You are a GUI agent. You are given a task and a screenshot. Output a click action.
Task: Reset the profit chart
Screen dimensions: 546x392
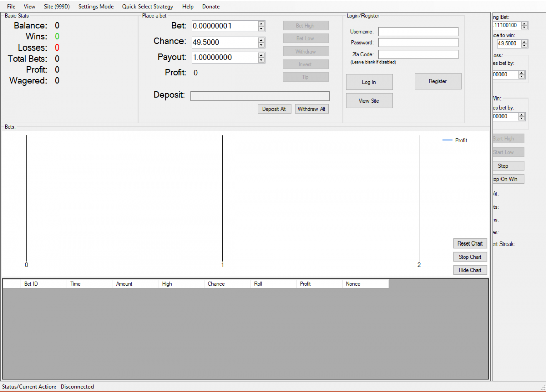470,243
